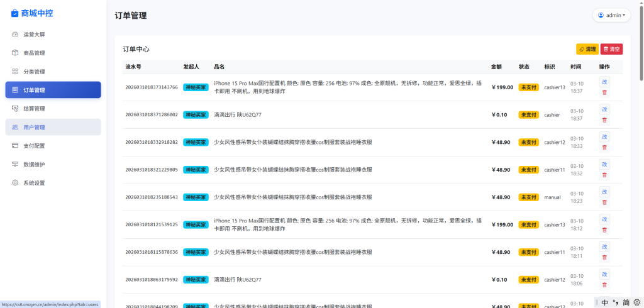Screen dimensions: 644x308
Task: Click the people icon beside 用户管理
Action: 15,128
